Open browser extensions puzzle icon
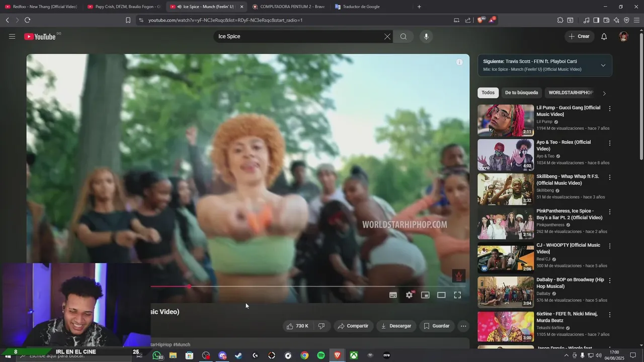 pyautogui.click(x=560, y=20)
